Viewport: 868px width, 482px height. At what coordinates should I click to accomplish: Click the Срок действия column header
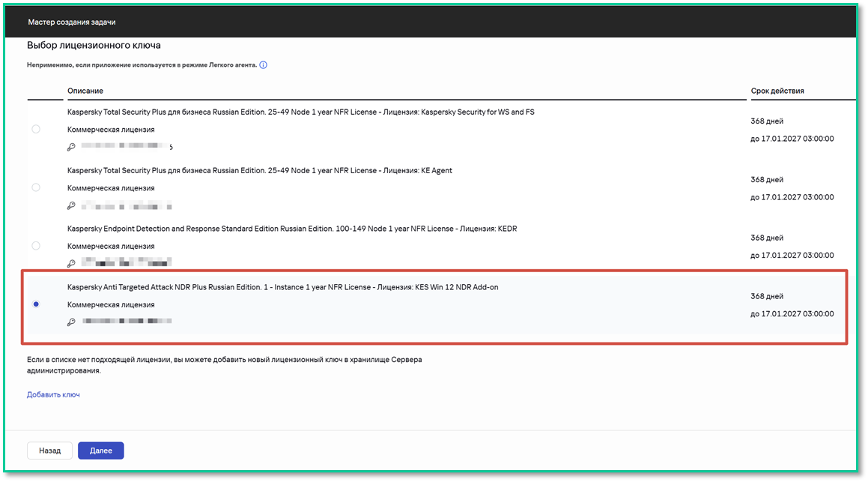(x=777, y=91)
